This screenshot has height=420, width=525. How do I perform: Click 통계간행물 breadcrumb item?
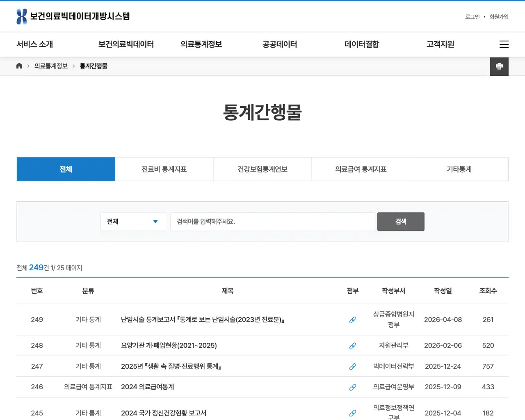tap(94, 66)
